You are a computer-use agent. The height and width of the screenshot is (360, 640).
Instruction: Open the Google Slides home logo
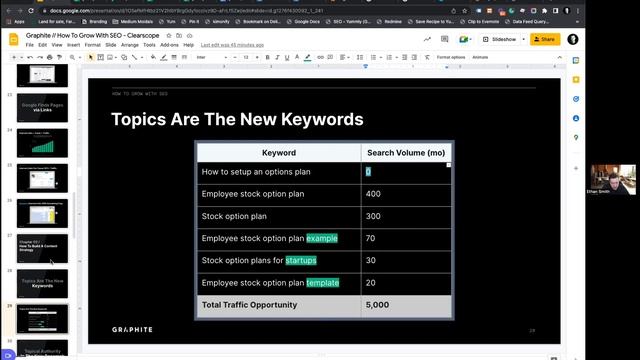(x=14, y=40)
